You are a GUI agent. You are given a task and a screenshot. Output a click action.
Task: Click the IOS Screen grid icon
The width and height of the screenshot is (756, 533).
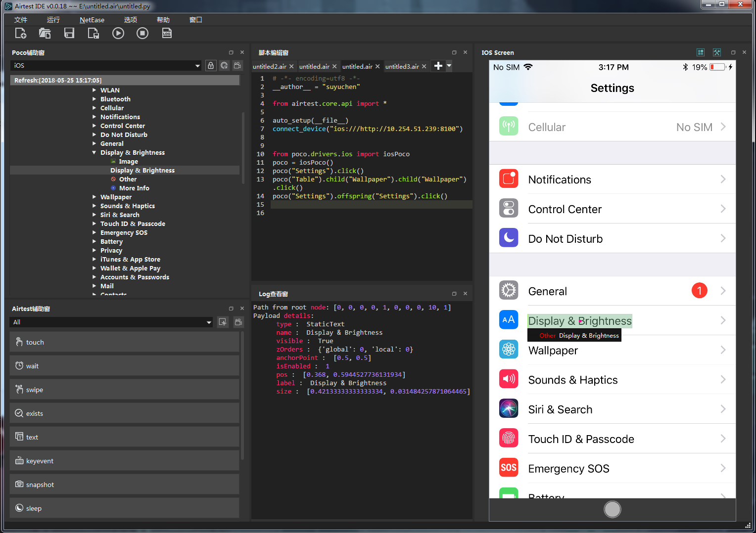701,52
